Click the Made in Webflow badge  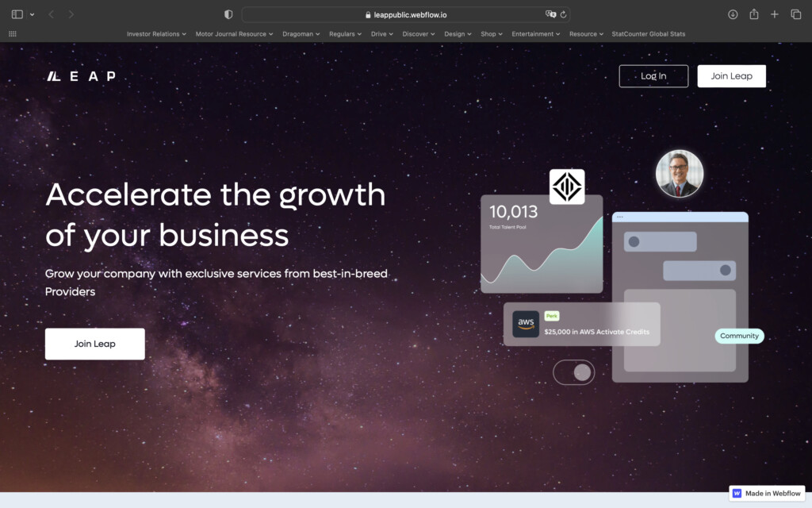tap(767, 493)
